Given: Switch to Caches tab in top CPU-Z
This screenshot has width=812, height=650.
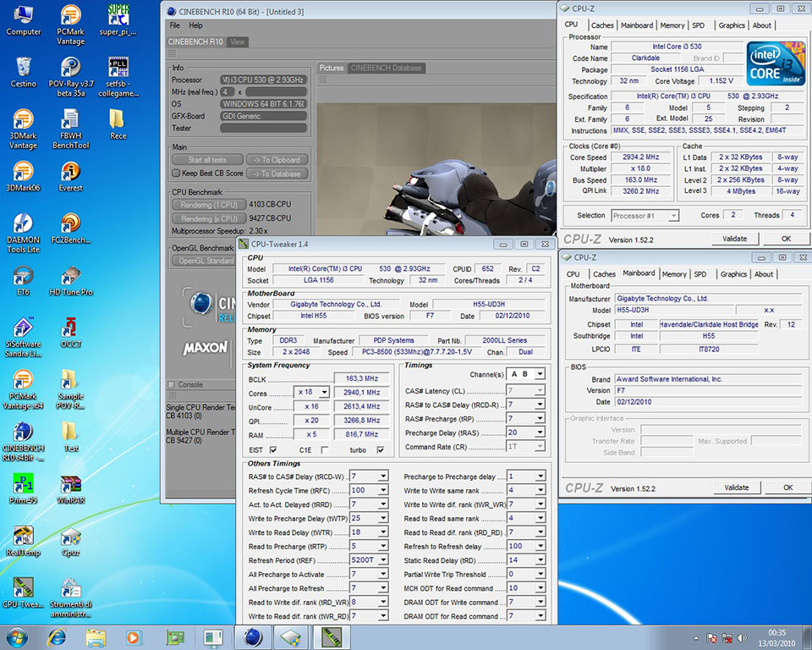Looking at the screenshot, I should click(602, 25).
